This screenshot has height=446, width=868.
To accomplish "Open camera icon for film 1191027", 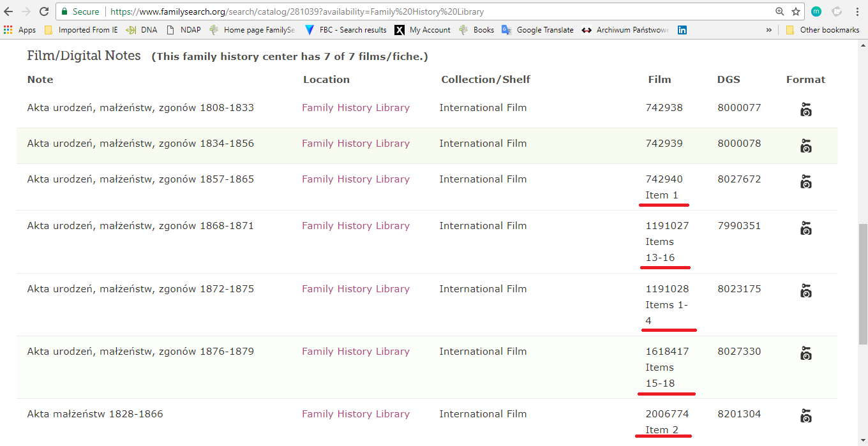I will click(805, 228).
